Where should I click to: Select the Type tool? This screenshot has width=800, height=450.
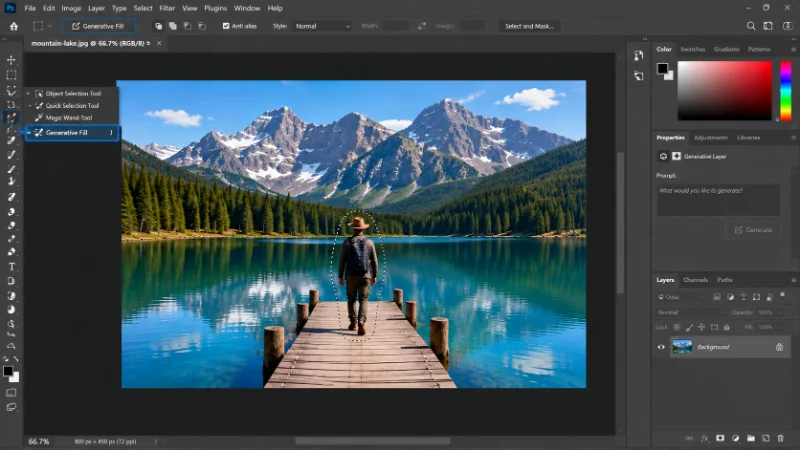(x=11, y=266)
